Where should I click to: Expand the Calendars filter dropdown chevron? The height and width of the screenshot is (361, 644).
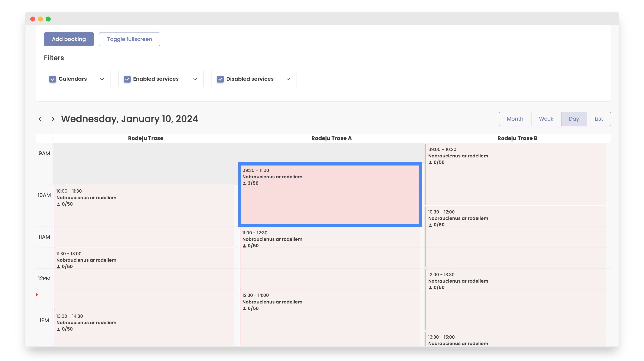coord(102,79)
